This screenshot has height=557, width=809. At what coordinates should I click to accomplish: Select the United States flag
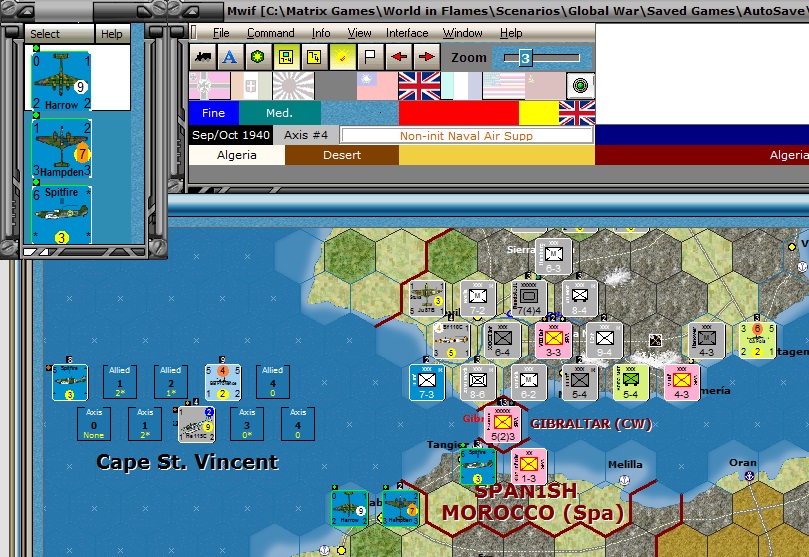click(x=504, y=86)
